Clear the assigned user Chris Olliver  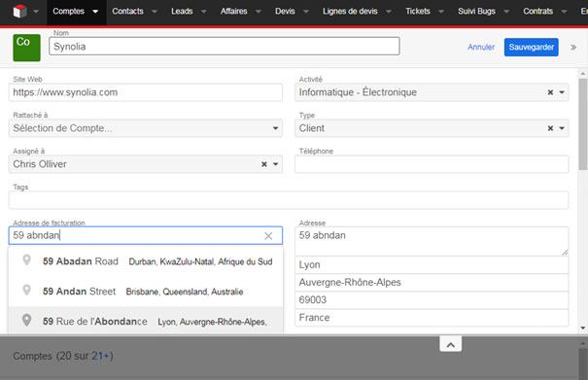point(264,164)
